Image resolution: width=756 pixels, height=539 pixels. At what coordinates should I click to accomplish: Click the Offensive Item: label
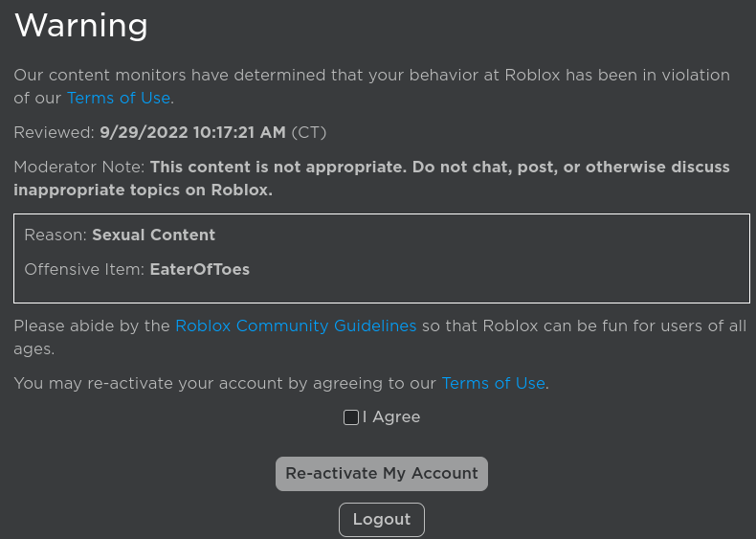point(84,269)
